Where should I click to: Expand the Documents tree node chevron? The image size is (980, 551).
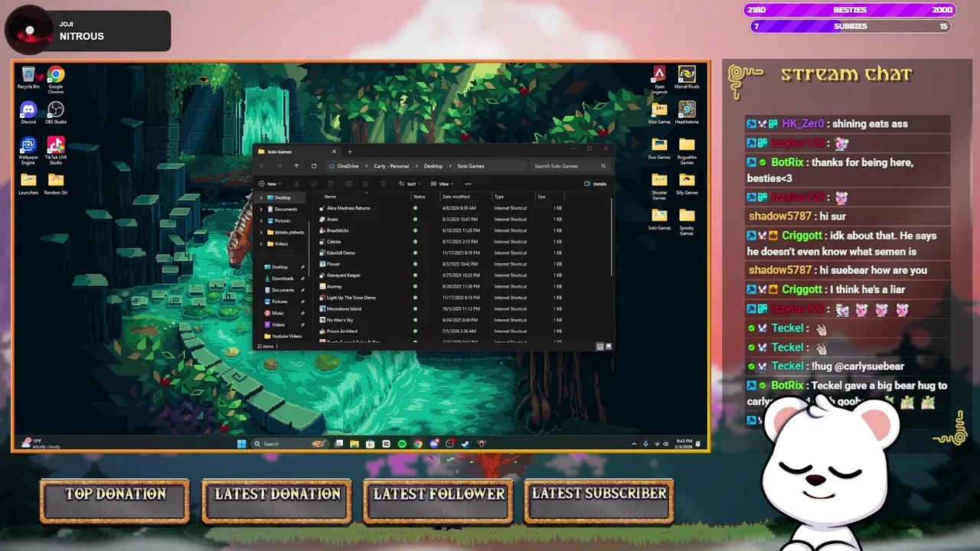pos(261,209)
